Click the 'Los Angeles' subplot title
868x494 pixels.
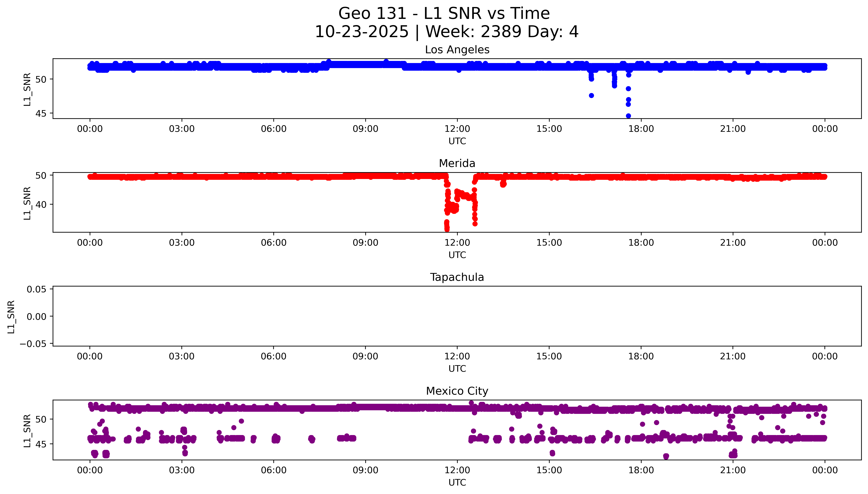457,50
